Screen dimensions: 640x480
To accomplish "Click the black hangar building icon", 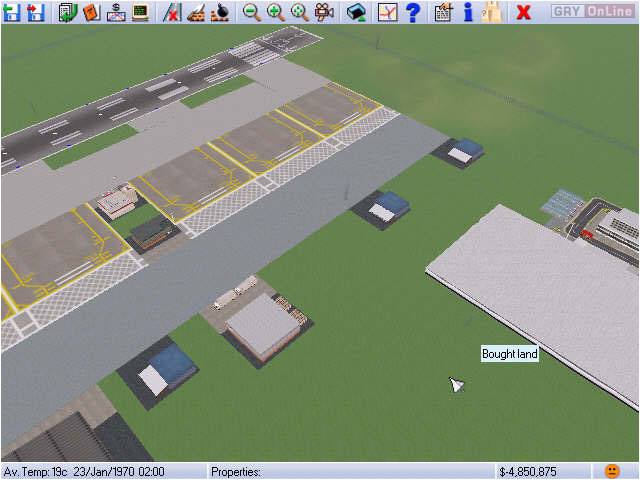I will tap(356, 12).
